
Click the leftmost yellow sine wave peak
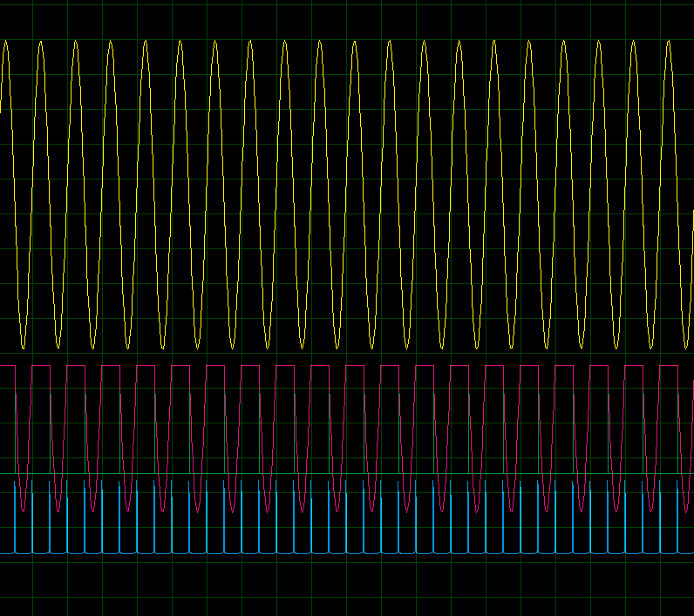point(6,42)
